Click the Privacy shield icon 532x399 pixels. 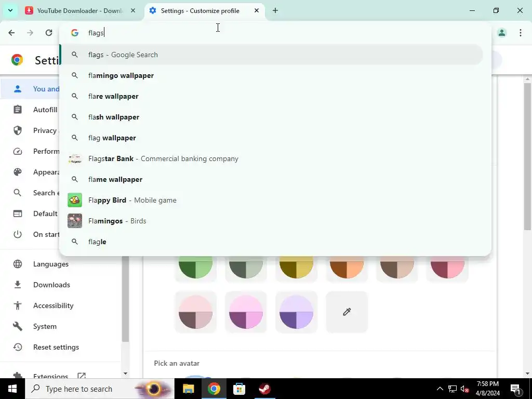click(18, 130)
